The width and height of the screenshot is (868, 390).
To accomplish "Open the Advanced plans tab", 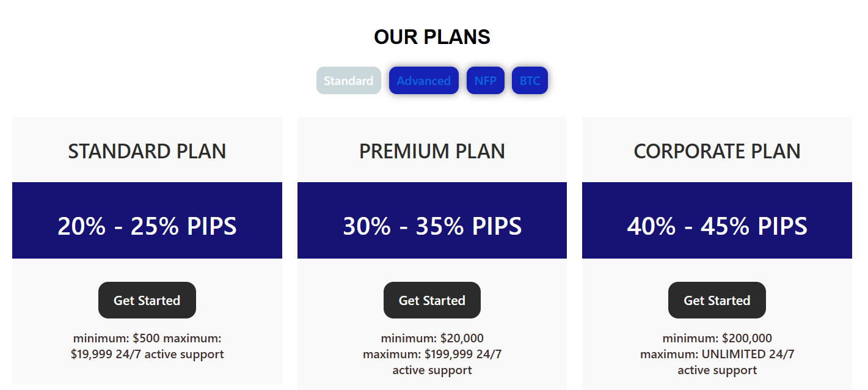I will point(423,81).
